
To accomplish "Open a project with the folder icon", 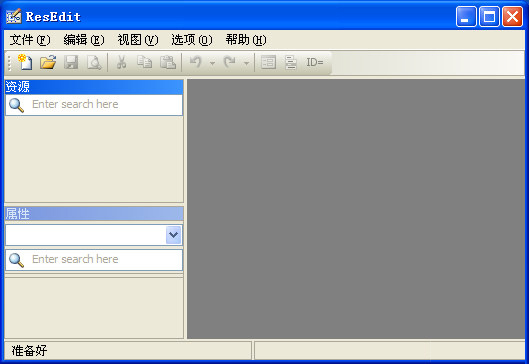I will pos(48,62).
